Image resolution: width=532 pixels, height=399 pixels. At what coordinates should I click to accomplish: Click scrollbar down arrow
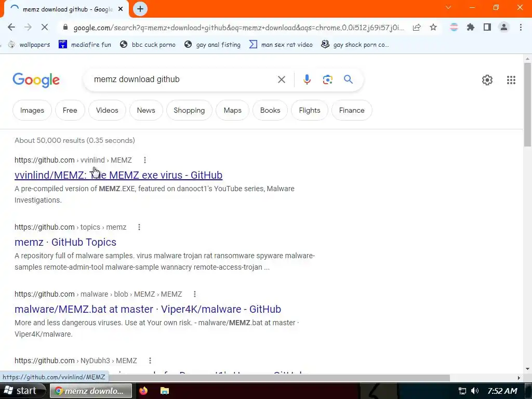[528, 369]
